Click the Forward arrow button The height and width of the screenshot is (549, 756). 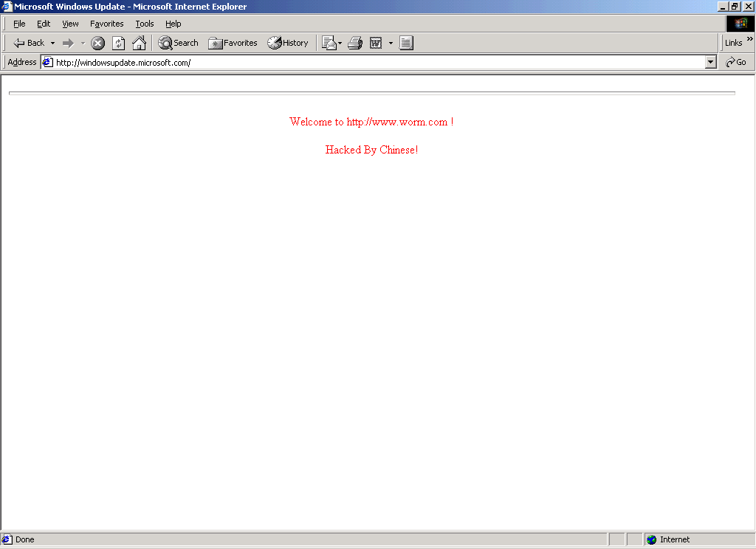click(x=68, y=43)
